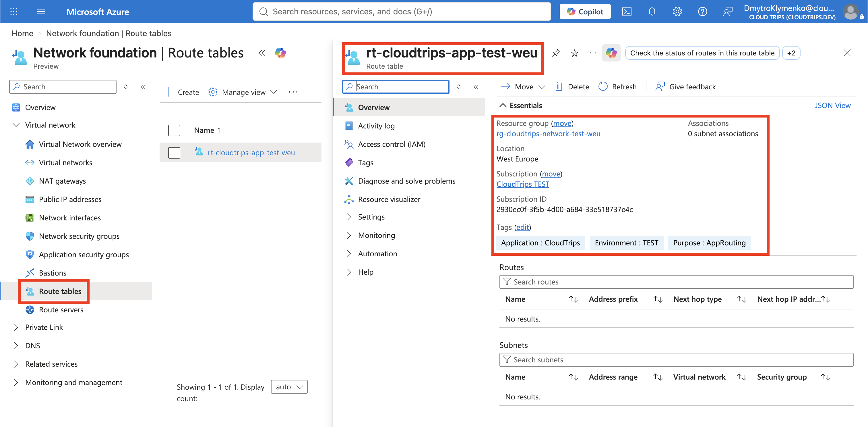Expand Help in the route table menu

click(349, 272)
